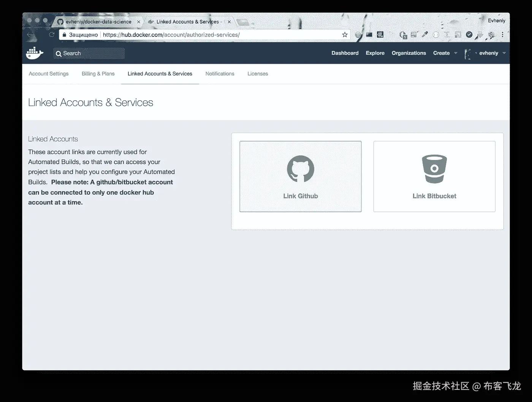
Task: Open the Explore nav link
Action: [x=375, y=53]
